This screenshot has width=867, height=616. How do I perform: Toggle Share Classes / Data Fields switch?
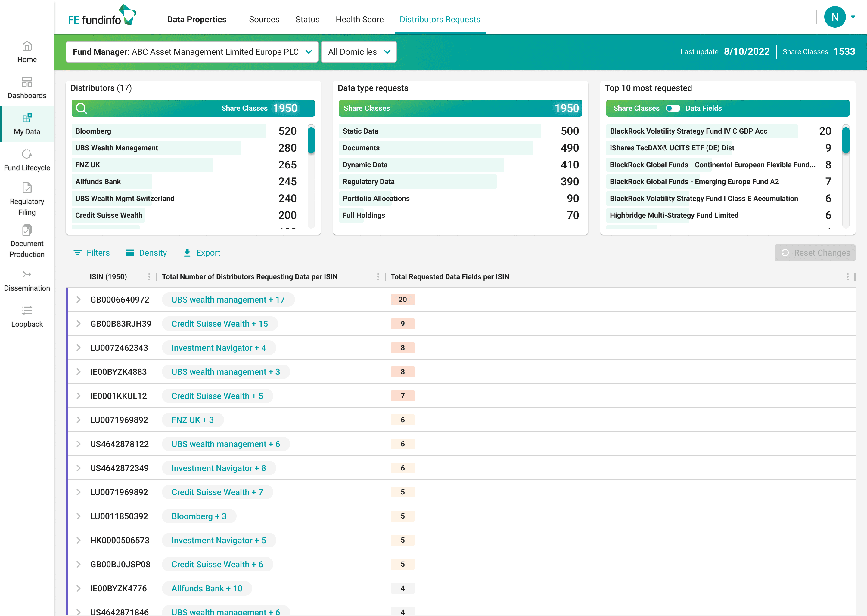click(x=673, y=109)
